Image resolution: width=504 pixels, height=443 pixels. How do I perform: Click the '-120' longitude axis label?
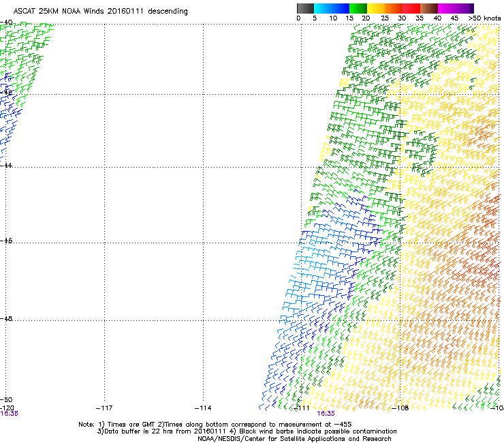coord(7,408)
